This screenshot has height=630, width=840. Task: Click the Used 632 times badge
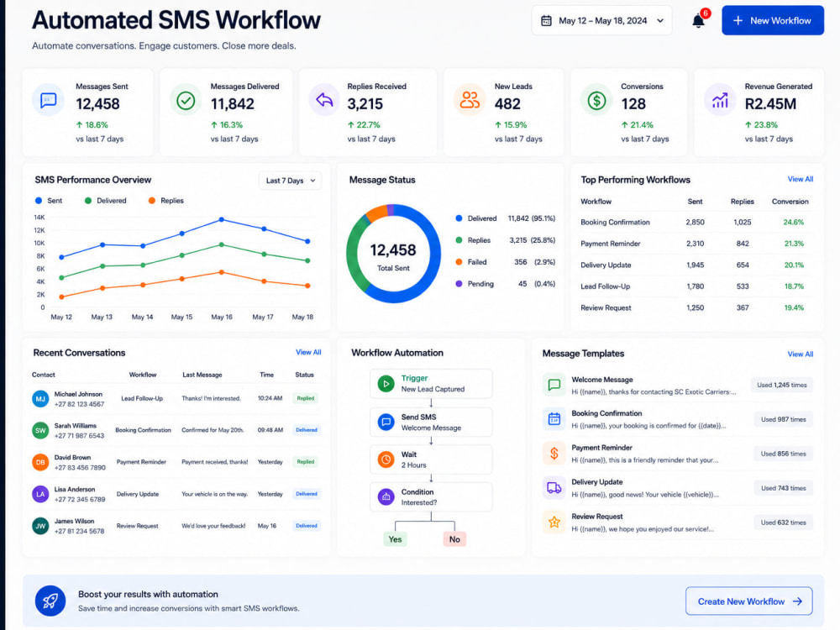click(783, 522)
